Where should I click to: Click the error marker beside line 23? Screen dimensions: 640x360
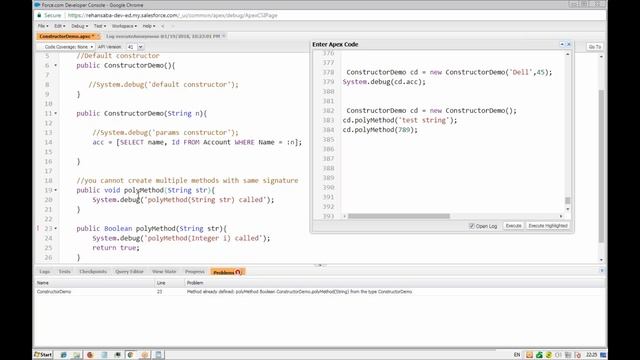pos(38,229)
